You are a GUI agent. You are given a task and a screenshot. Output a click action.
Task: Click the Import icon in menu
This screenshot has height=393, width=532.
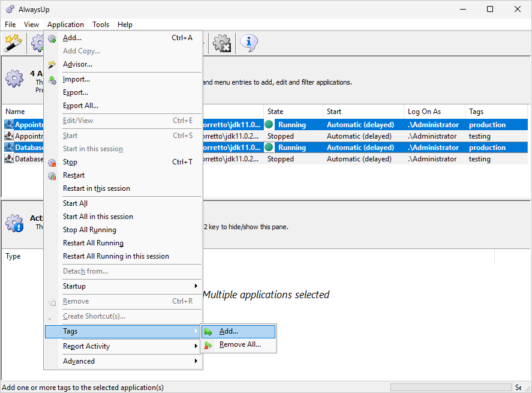coord(52,80)
